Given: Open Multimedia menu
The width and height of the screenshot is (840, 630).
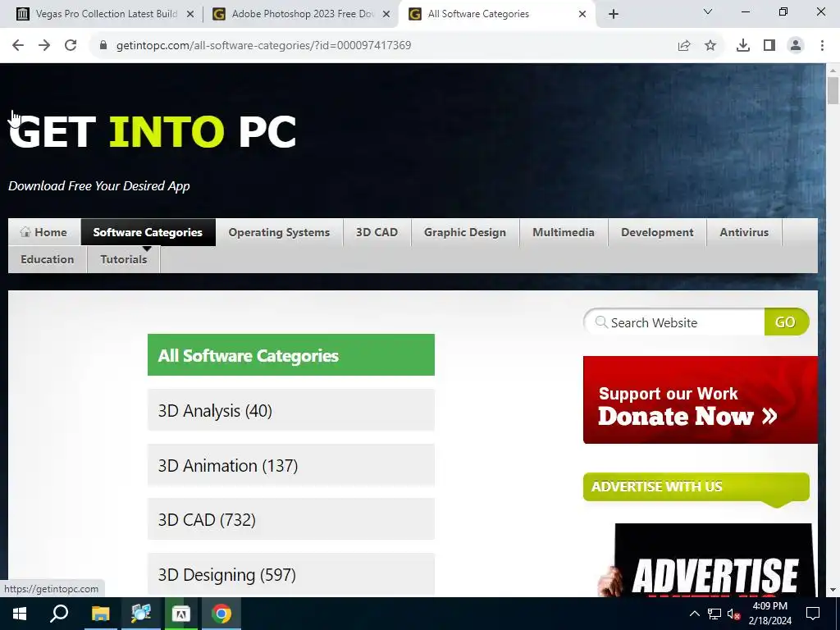Looking at the screenshot, I should [564, 232].
